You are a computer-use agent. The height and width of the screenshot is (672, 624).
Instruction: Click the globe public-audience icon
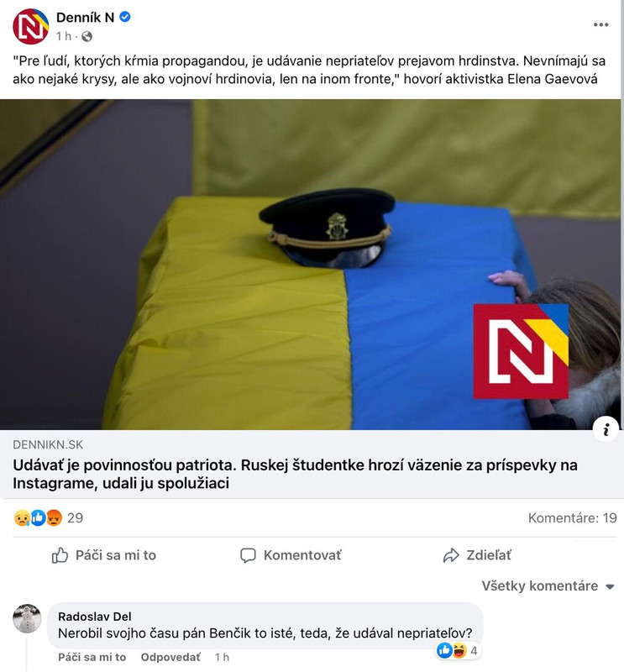pos(87,36)
